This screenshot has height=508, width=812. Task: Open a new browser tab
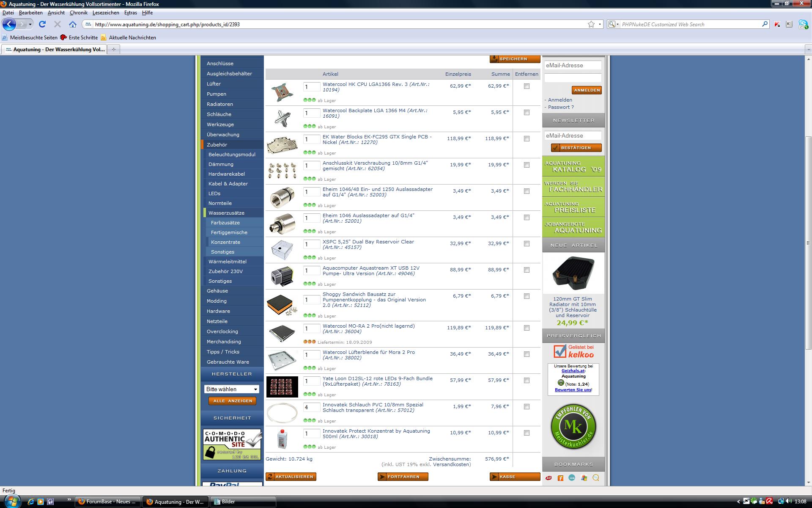113,50
